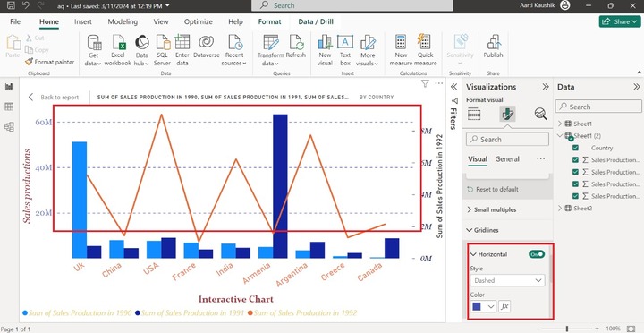
Task: Switch to the Insert tab
Action: tap(83, 21)
